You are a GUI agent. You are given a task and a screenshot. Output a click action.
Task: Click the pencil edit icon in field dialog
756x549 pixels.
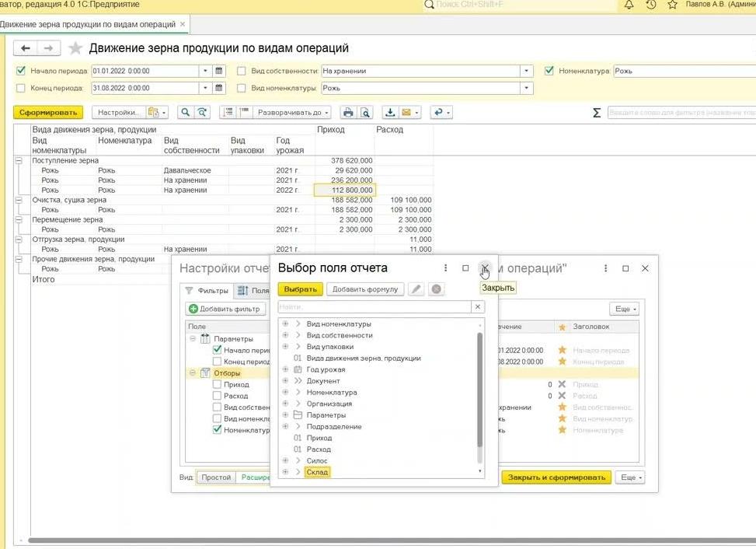click(x=416, y=289)
